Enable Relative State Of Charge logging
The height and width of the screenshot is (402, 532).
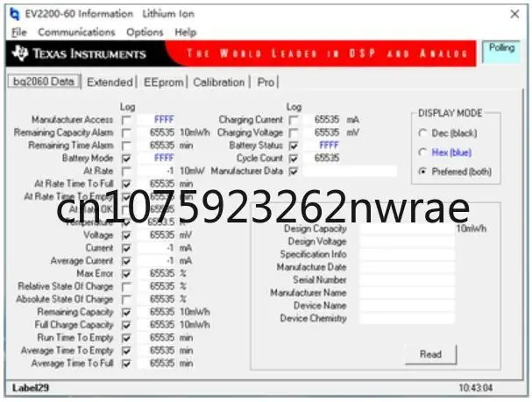[126, 286]
